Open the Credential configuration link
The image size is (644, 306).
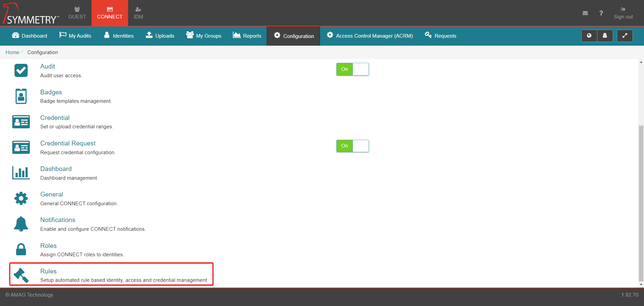tap(55, 118)
